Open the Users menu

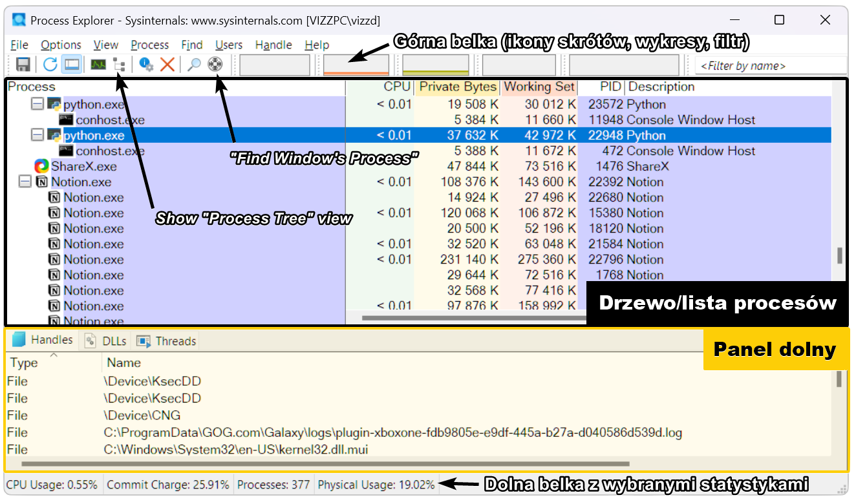point(229,45)
